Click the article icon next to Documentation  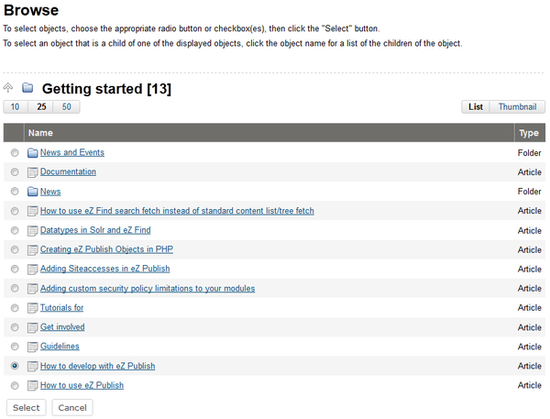33,172
